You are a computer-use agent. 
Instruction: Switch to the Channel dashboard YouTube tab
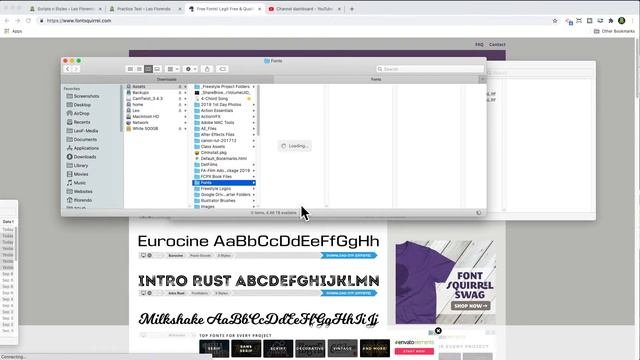click(304, 9)
